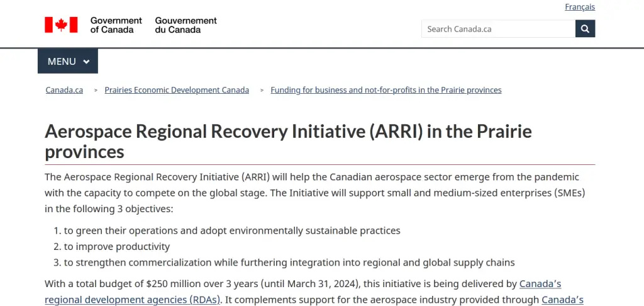
Task: Click the Government of Canada wordmark text
Action: (116, 25)
